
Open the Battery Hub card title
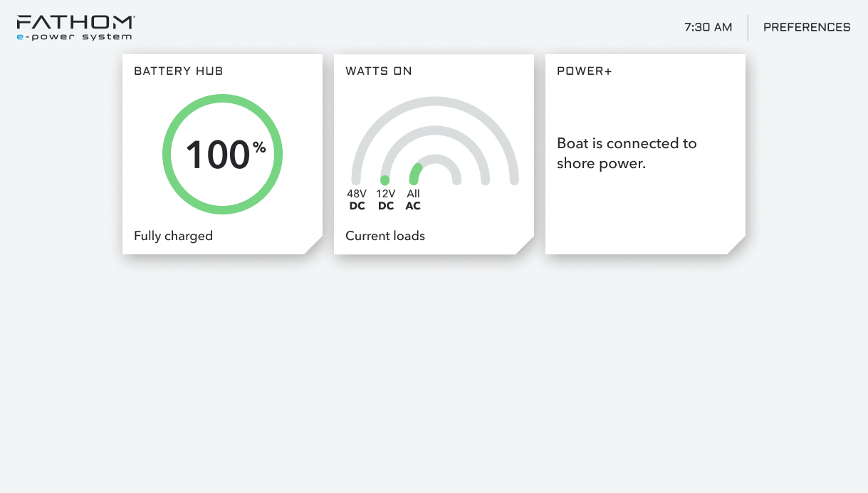pos(178,71)
